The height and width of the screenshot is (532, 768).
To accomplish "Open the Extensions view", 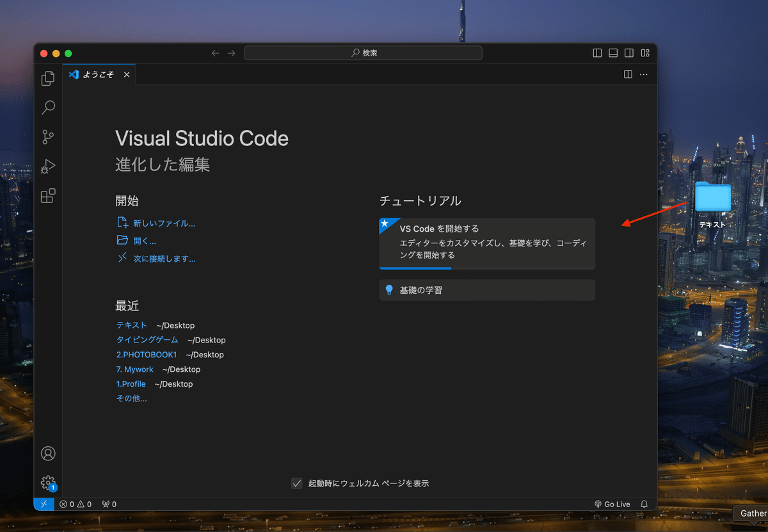I will (x=48, y=196).
